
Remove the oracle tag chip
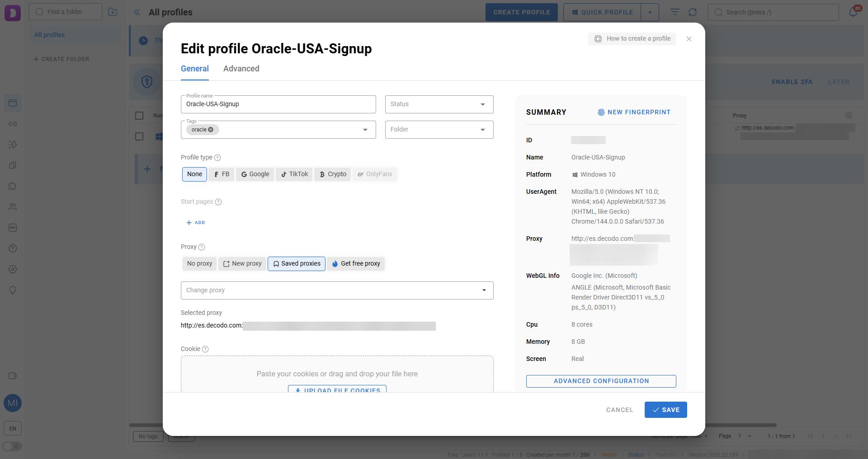[x=211, y=130]
